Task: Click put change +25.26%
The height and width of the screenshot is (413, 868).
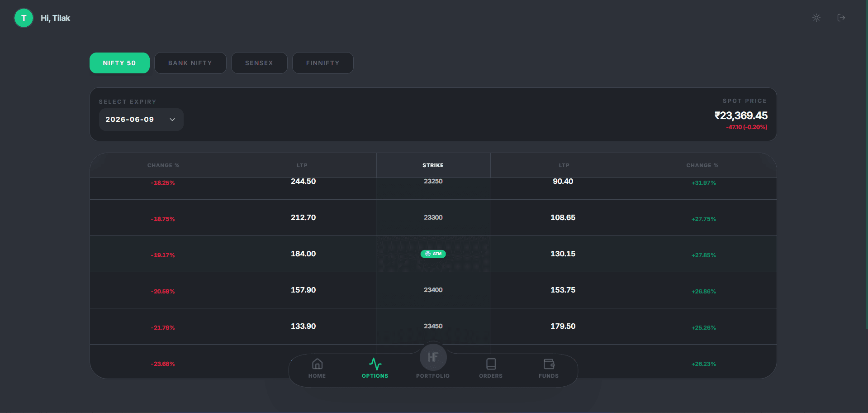Action: (x=703, y=328)
